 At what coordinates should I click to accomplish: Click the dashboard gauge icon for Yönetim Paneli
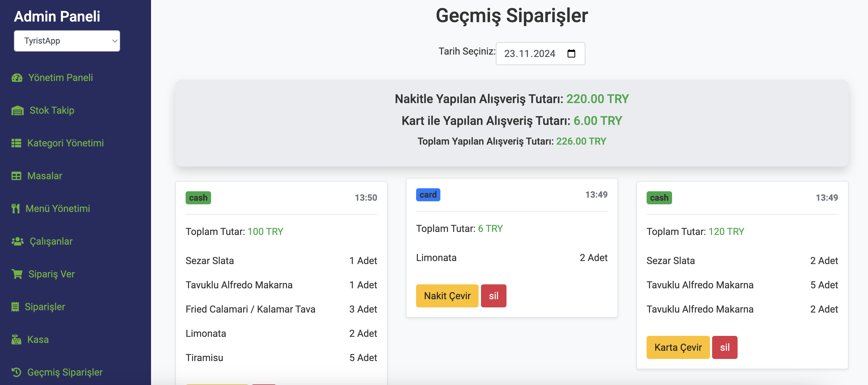point(17,78)
